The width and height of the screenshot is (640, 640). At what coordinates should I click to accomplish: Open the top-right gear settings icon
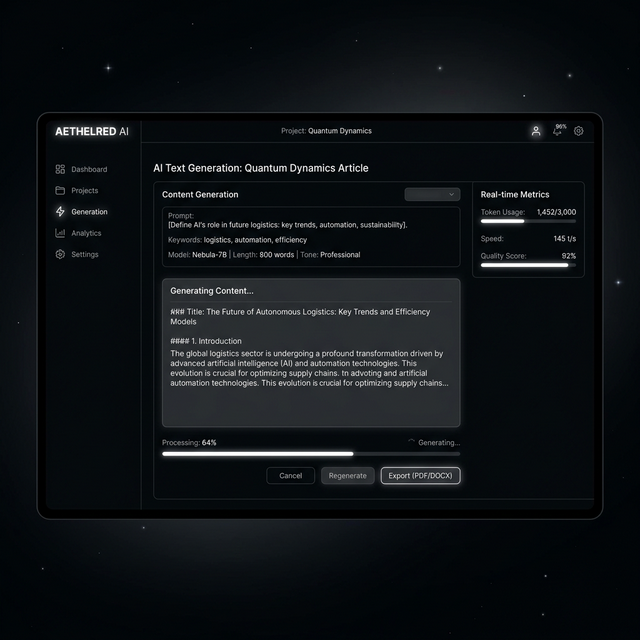click(578, 131)
